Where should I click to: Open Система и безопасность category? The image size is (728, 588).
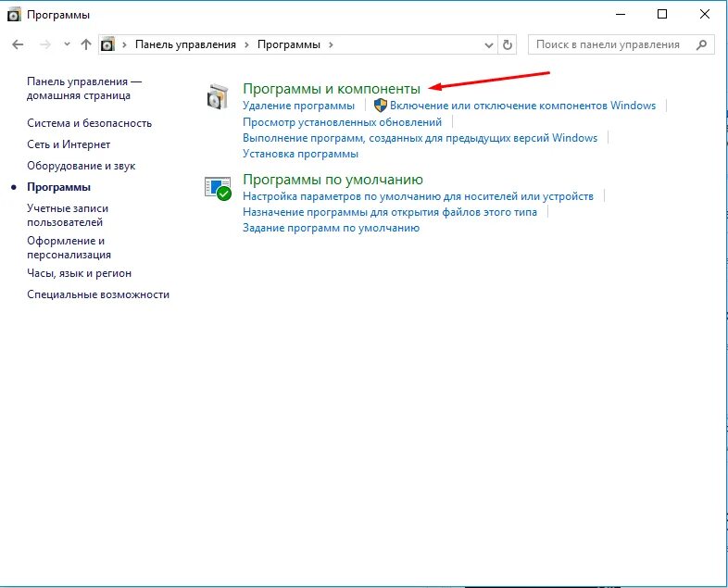point(89,123)
